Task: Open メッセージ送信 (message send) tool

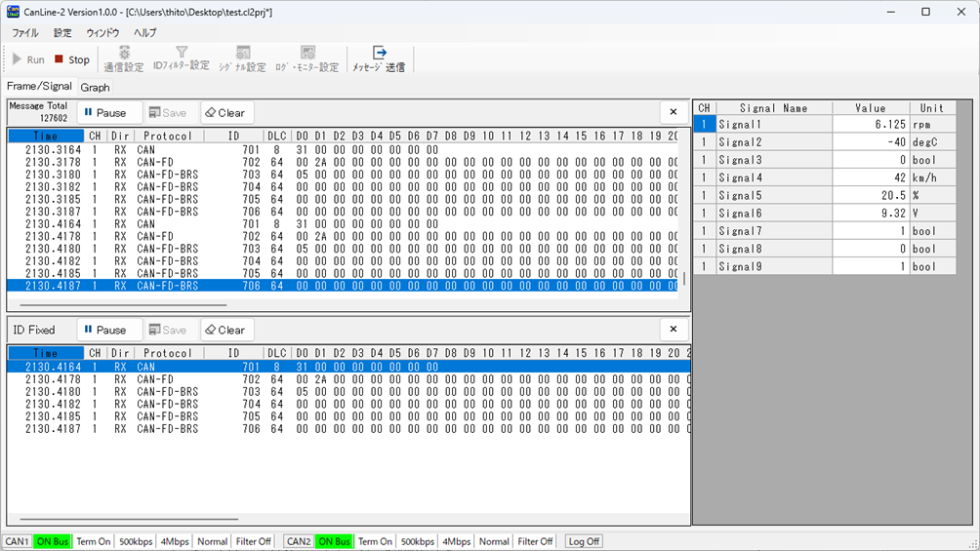Action: click(x=379, y=59)
